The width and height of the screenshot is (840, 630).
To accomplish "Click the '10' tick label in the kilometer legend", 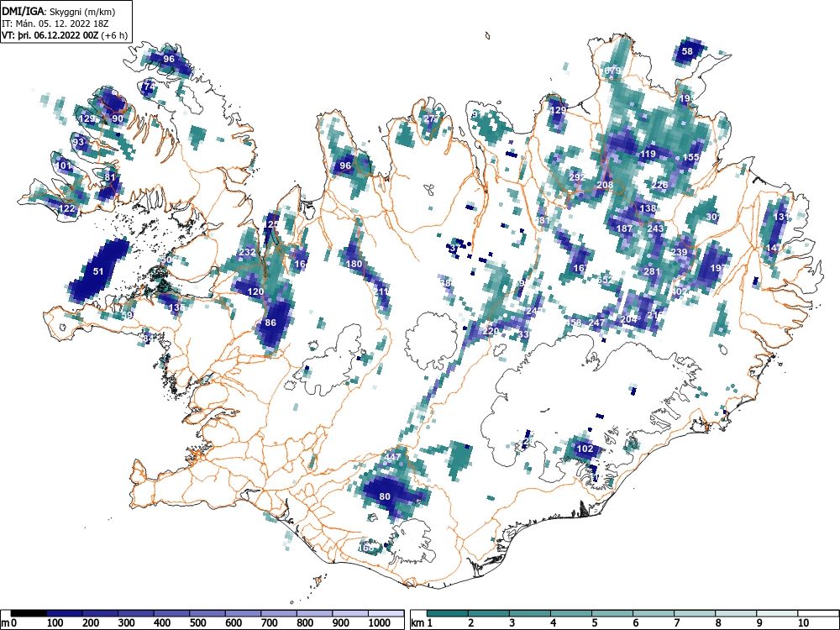I will click(803, 623).
